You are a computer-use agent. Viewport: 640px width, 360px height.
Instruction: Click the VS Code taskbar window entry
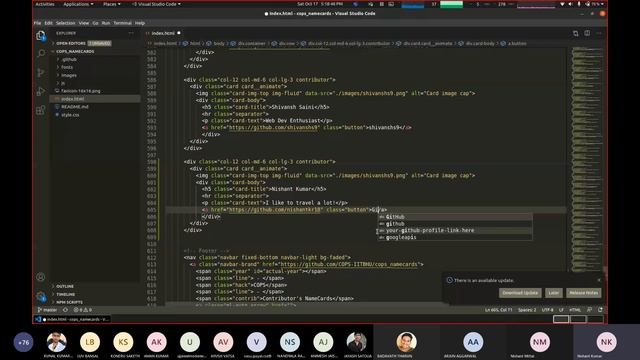click(x=73, y=319)
